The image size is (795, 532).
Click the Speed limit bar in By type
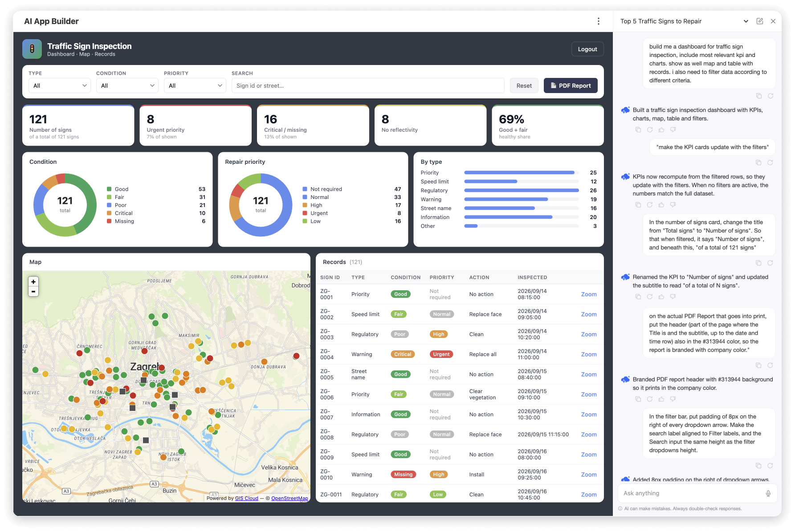coord(491,182)
